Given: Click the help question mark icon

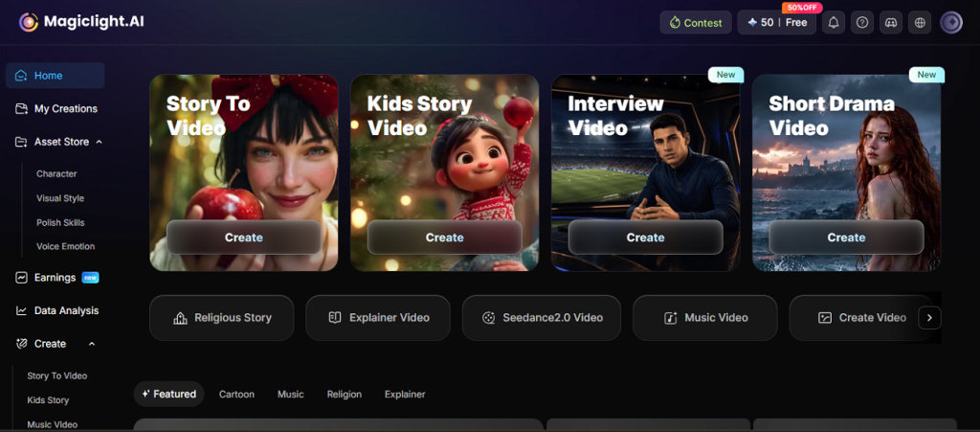Looking at the screenshot, I should point(862,22).
